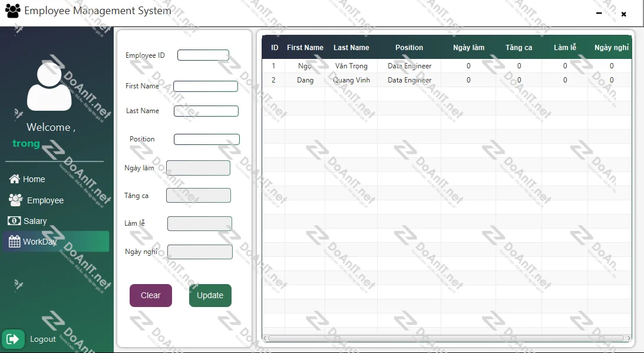Minimize the Employee Management System window

point(599,13)
